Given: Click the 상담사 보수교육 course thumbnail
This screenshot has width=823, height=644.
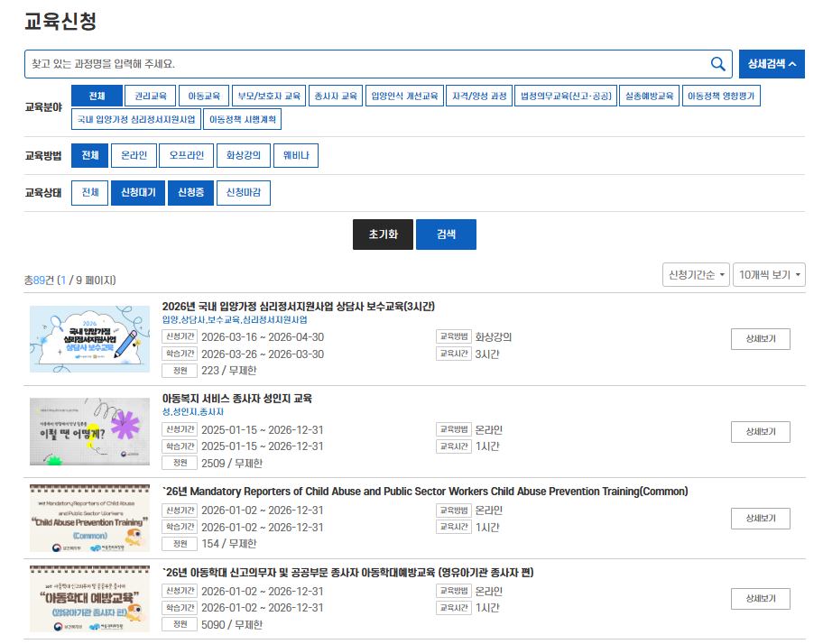Looking at the screenshot, I should (89, 339).
